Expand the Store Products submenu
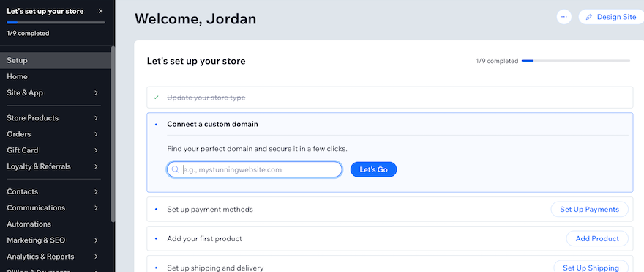The height and width of the screenshot is (272, 644). coord(96,118)
